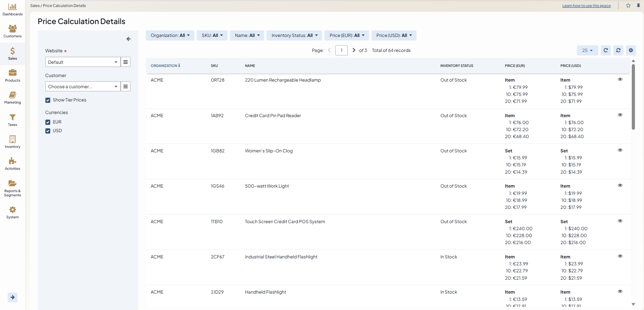Open the Dashboards sidebar icon
This screenshot has width=644, height=310.
[13, 9]
